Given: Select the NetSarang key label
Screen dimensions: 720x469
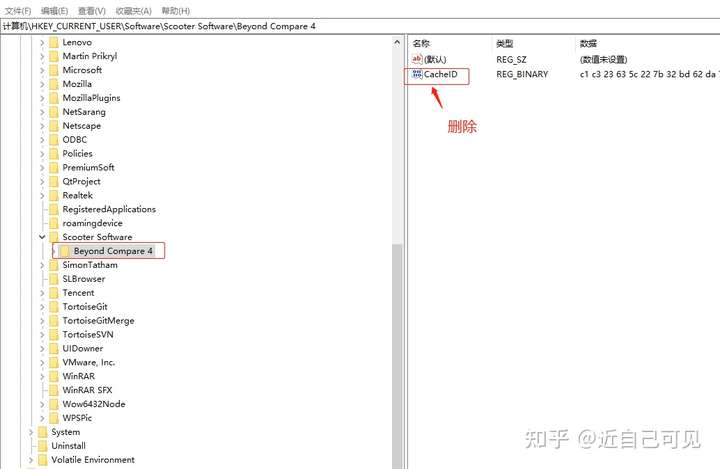Looking at the screenshot, I should 84,112.
